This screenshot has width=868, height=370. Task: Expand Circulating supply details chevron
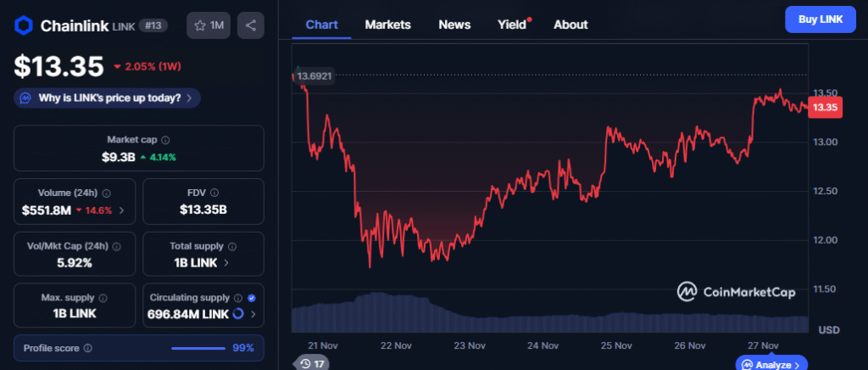[x=253, y=315]
